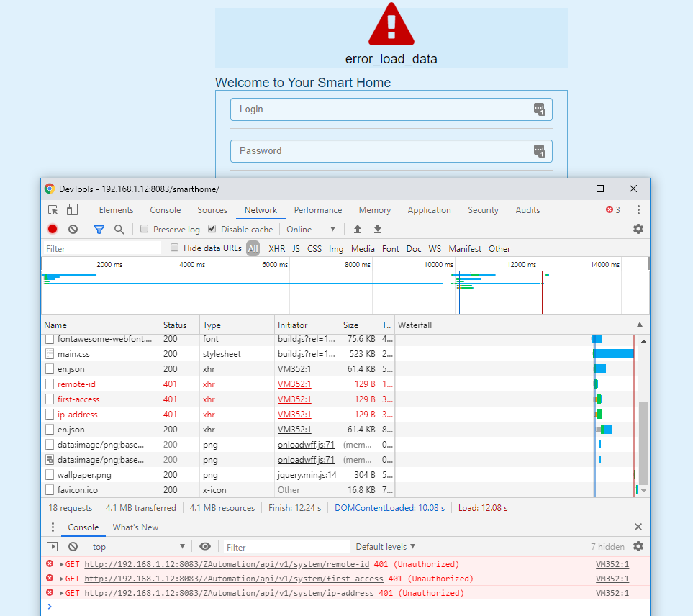This screenshot has width=693, height=616.
Task: Enable the Preserve log checkbox
Action: click(145, 229)
